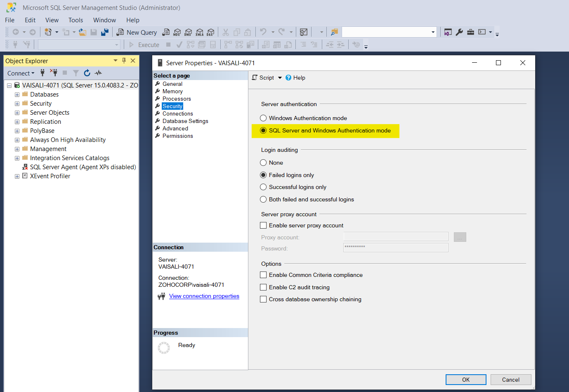Click the DAX query icon

[x=210, y=32]
